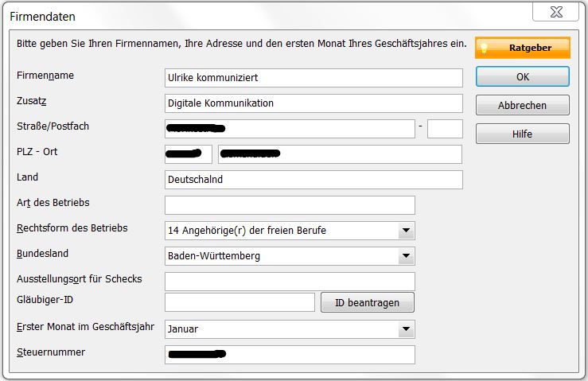
Task: Click the Gläubiger-ID label
Action: pyautogui.click(x=45, y=300)
